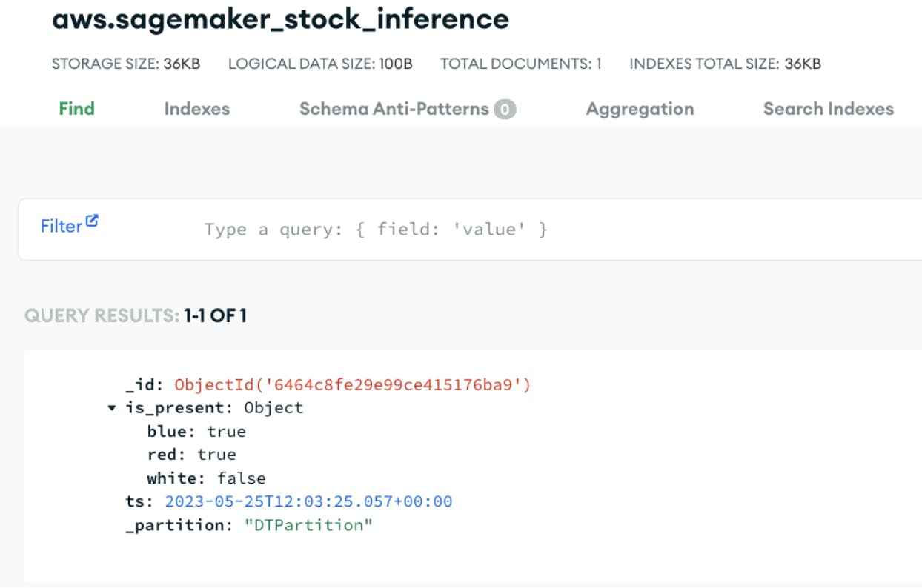Switch to the Indexes tab
Screen dimensions: 922x588
197,108
